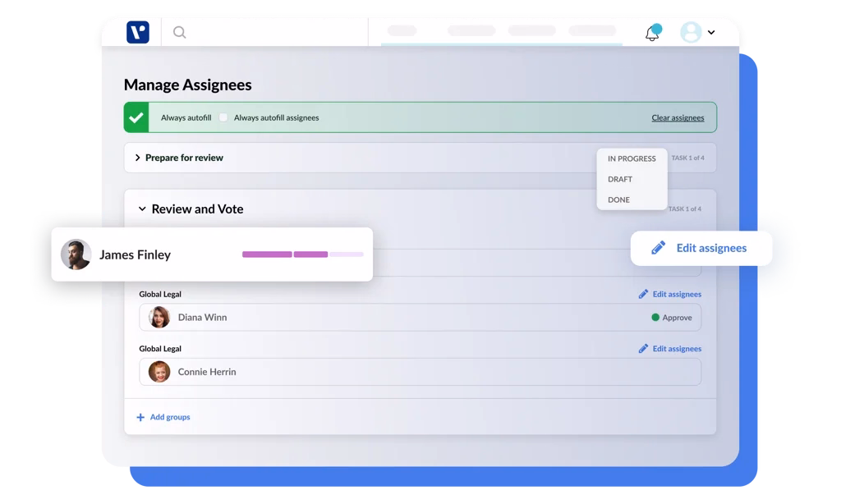Click the blue V logo icon
Image resolution: width=841 pixels, height=504 pixels.
point(138,32)
